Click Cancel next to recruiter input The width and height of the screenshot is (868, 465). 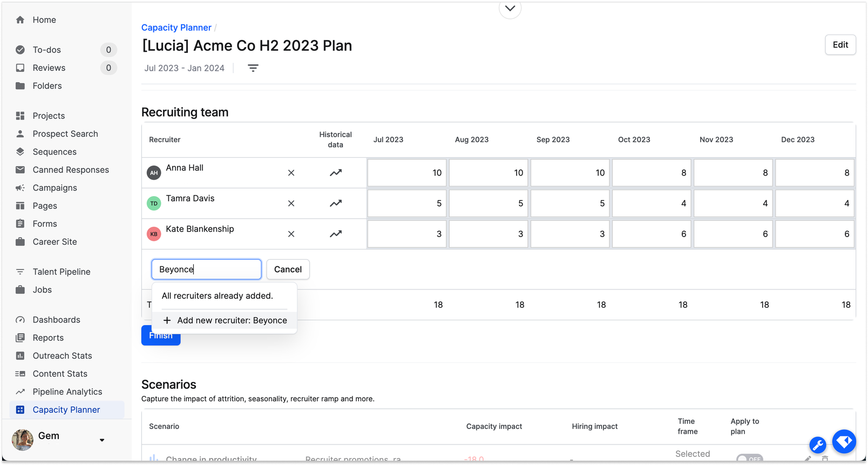[288, 269]
